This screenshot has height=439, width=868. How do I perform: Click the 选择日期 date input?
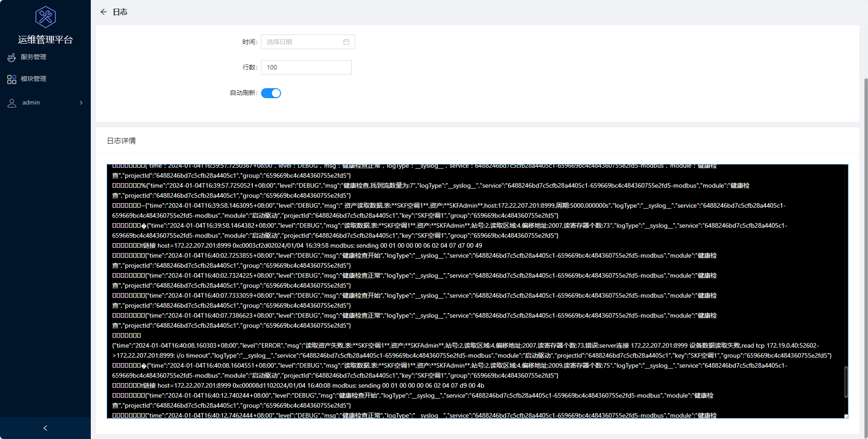click(308, 42)
